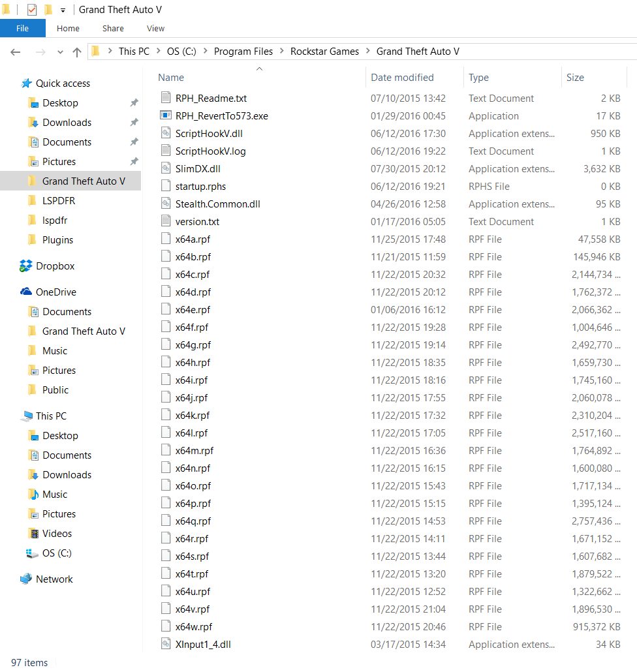The image size is (637, 672).
Task: Click the Dropbox icon in sidebar
Action: (25, 266)
